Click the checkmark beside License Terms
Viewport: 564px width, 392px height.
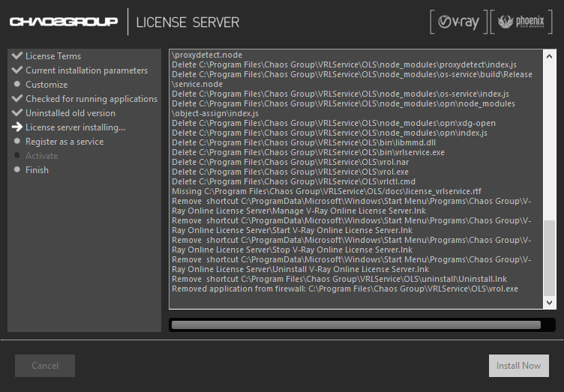click(16, 56)
